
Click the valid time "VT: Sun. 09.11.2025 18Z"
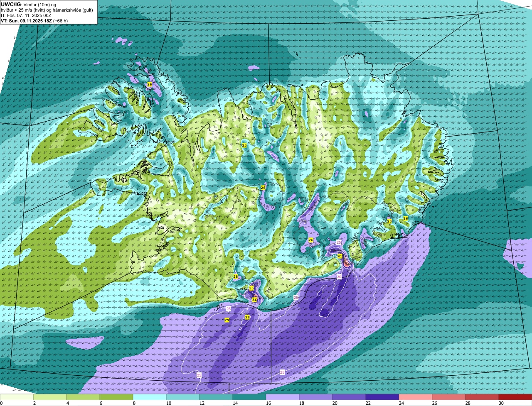tap(26, 21)
